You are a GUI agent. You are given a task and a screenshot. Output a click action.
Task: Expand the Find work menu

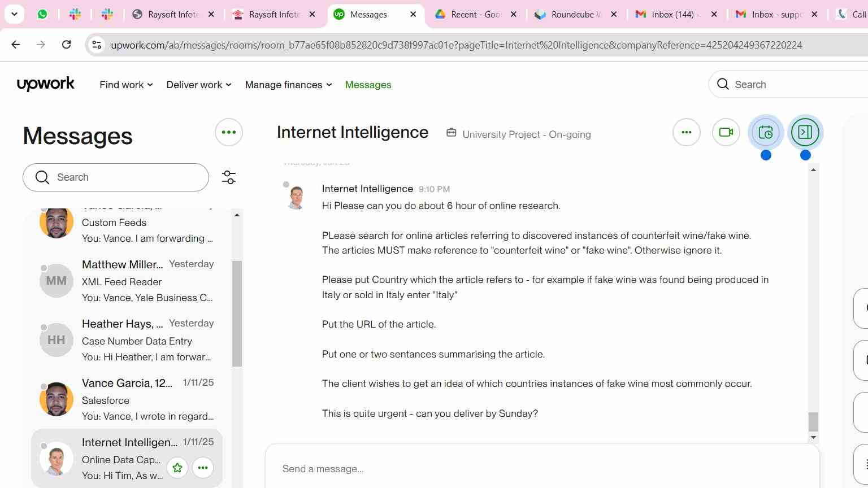pyautogui.click(x=126, y=85)
